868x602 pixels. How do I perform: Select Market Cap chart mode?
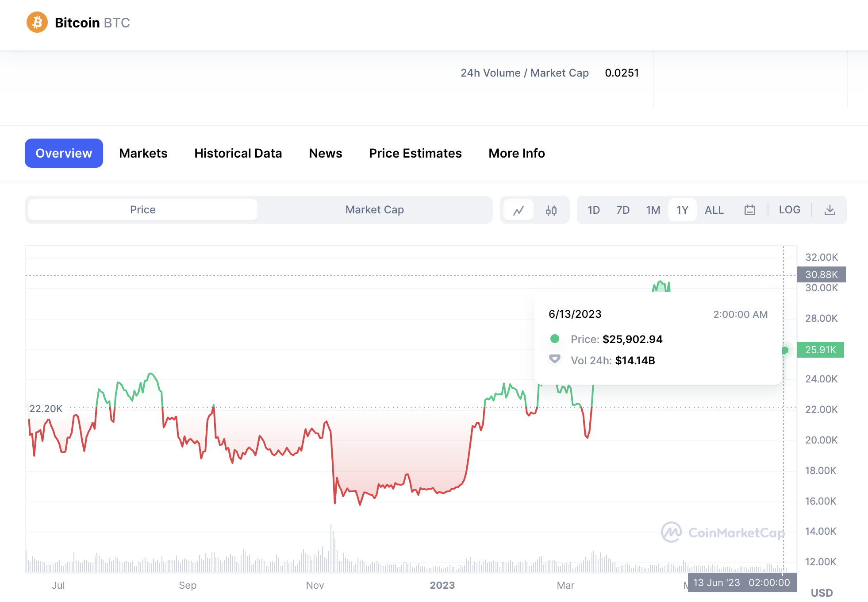(x=375, y=210)
